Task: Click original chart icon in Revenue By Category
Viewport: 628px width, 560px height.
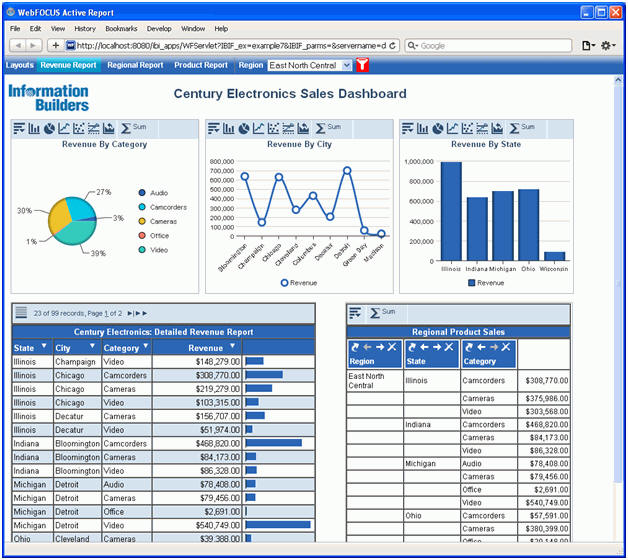Action: (94, 128)
